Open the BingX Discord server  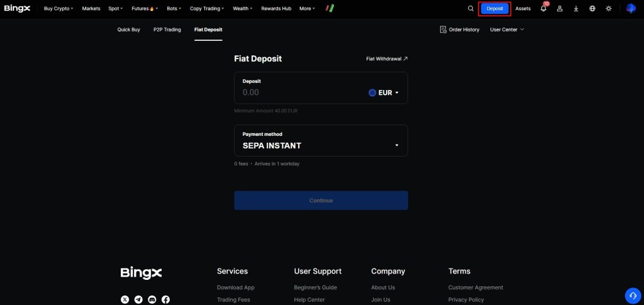[152, 300]
